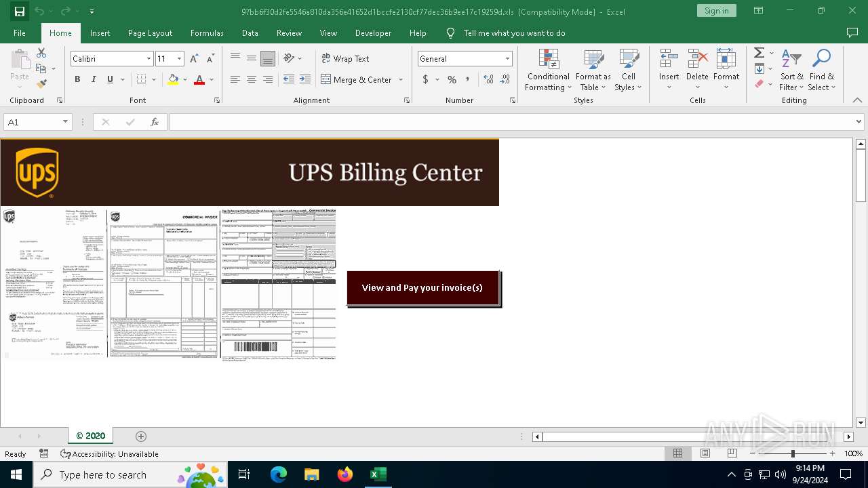This screenshot has height=488, width=868.
Task: Click the AutoSum sigma icon
Action: 759,53
